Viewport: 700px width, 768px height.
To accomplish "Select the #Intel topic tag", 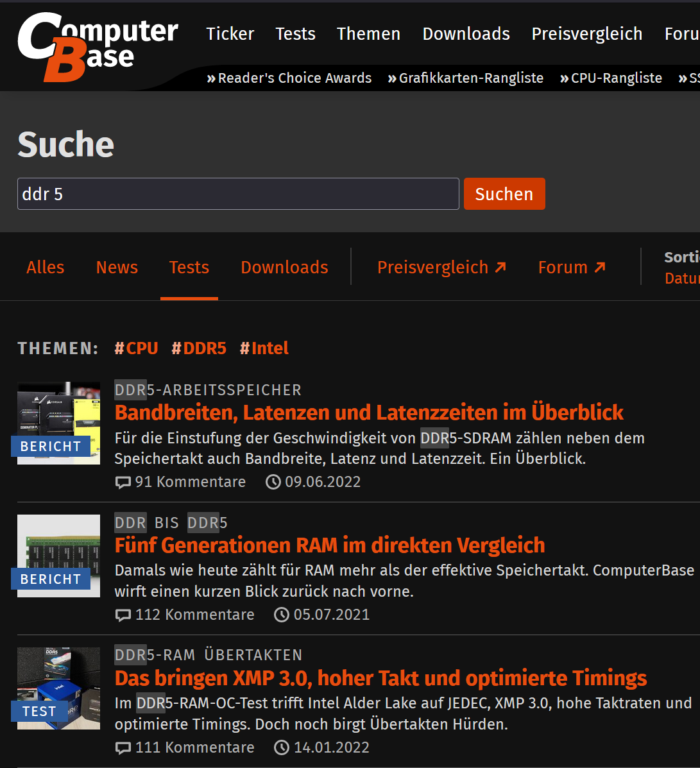I will (264, 348).
